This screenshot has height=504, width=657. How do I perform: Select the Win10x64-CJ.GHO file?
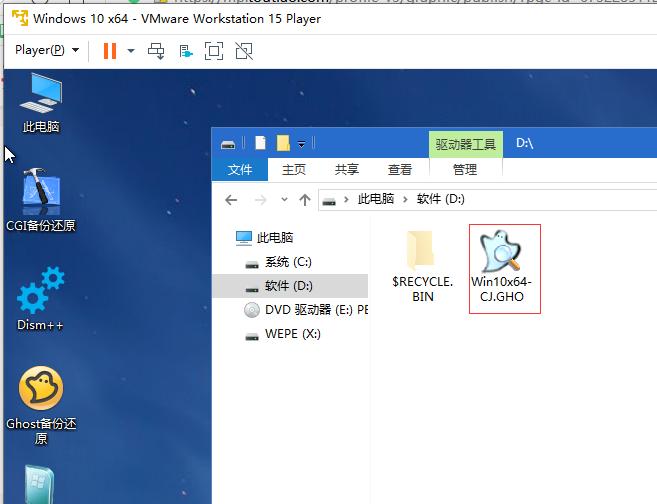tap(505, 269)
